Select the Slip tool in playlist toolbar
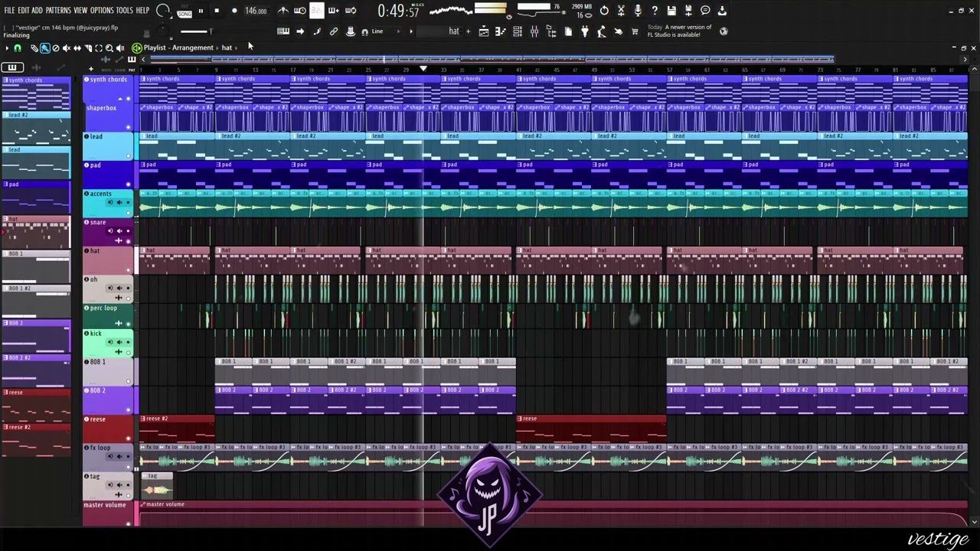Viewport: 980px width, 551px height. [x=77, y=47]
